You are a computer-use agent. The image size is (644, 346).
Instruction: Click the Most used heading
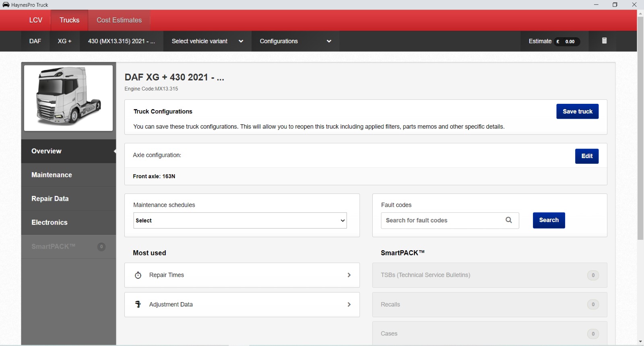coord(149,253)
